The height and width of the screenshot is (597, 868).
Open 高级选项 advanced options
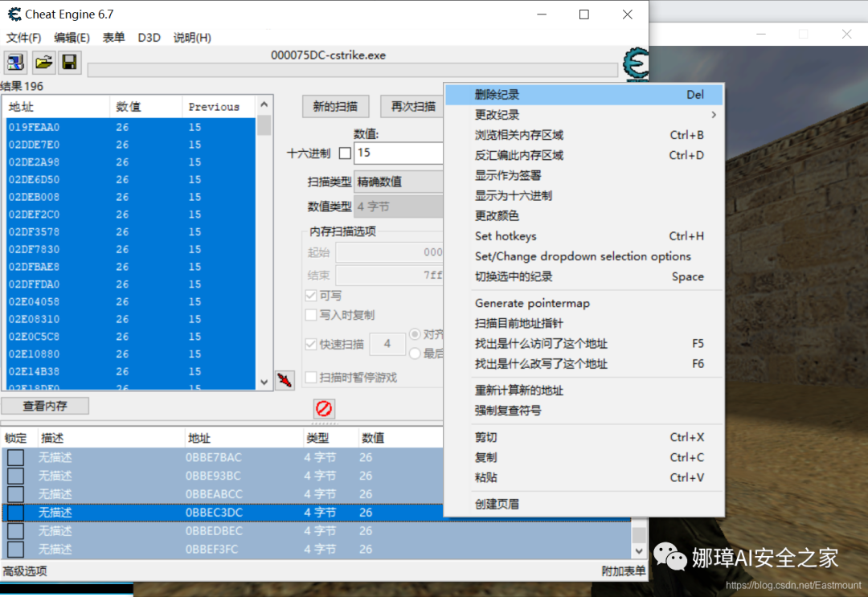click(x=25, y=571)
